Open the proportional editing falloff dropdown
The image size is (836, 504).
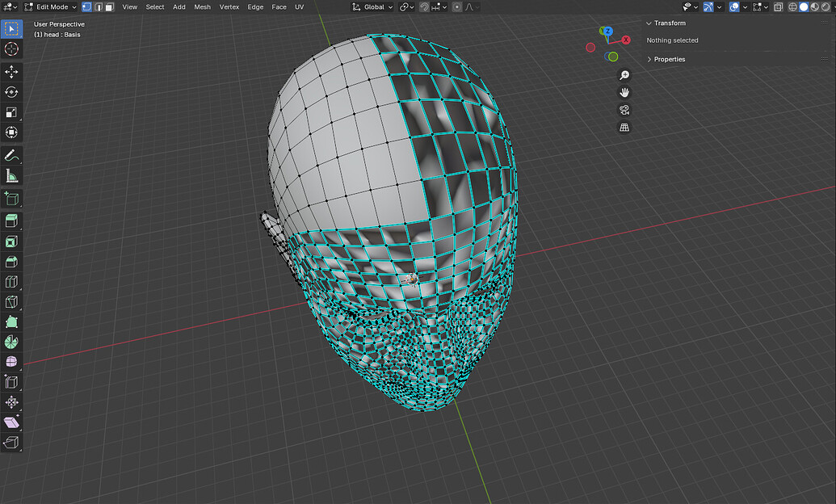[x=472, y=7]
